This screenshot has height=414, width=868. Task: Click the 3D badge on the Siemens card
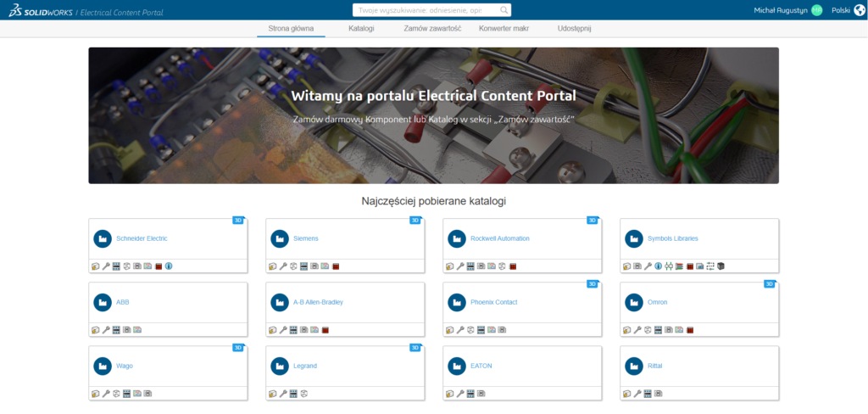(415, 221)
